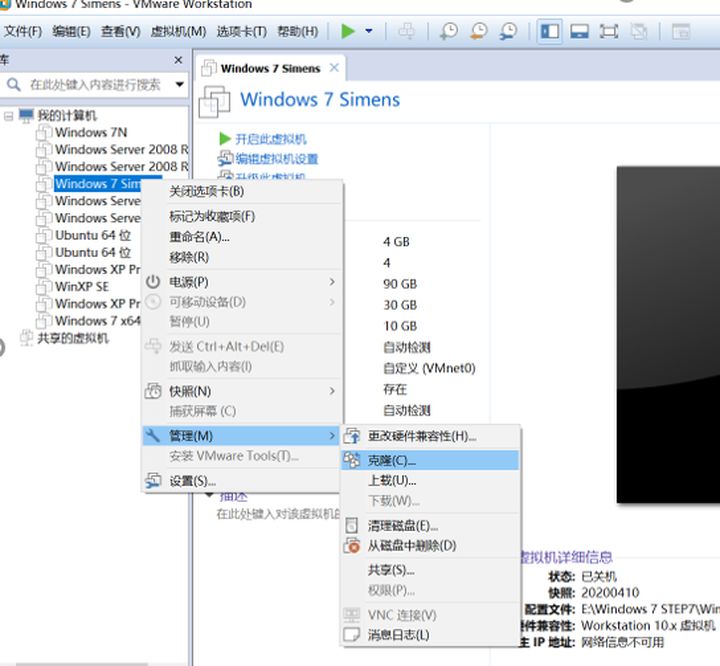Open the power options dropdown arrow

click(x=368, y=31)
